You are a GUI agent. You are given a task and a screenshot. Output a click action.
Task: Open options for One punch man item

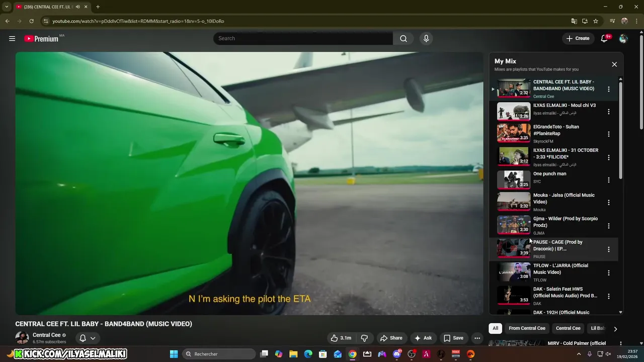pos(608,180)
